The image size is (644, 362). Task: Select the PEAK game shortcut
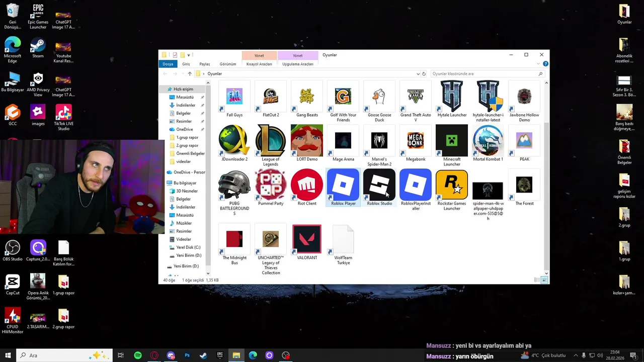tap(524, 140)
